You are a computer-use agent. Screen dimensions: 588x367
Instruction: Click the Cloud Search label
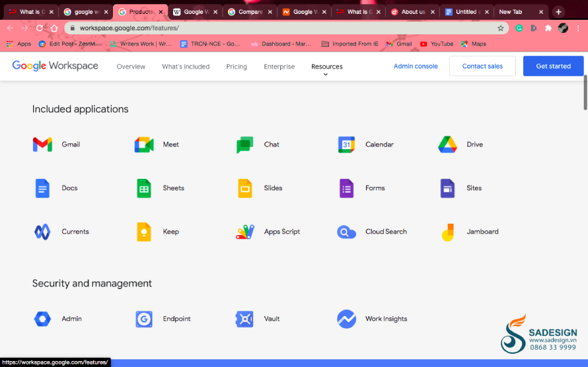[x=386, y=232]
